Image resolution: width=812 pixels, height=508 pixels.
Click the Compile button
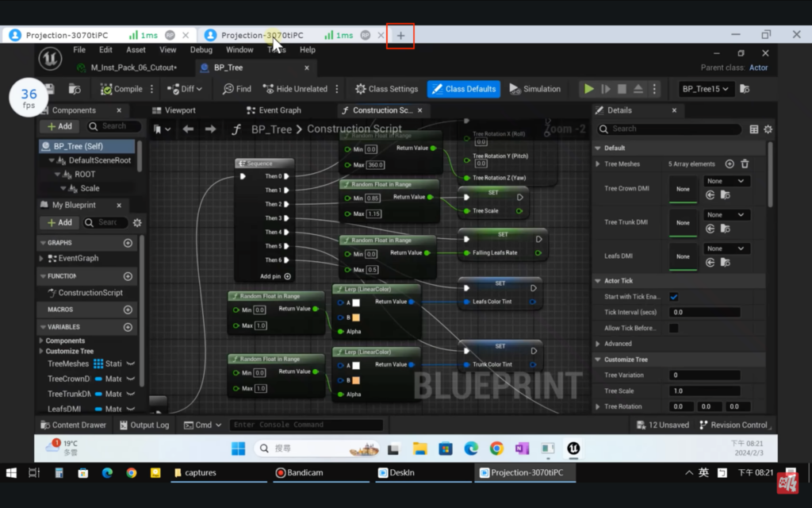[121, 89]
